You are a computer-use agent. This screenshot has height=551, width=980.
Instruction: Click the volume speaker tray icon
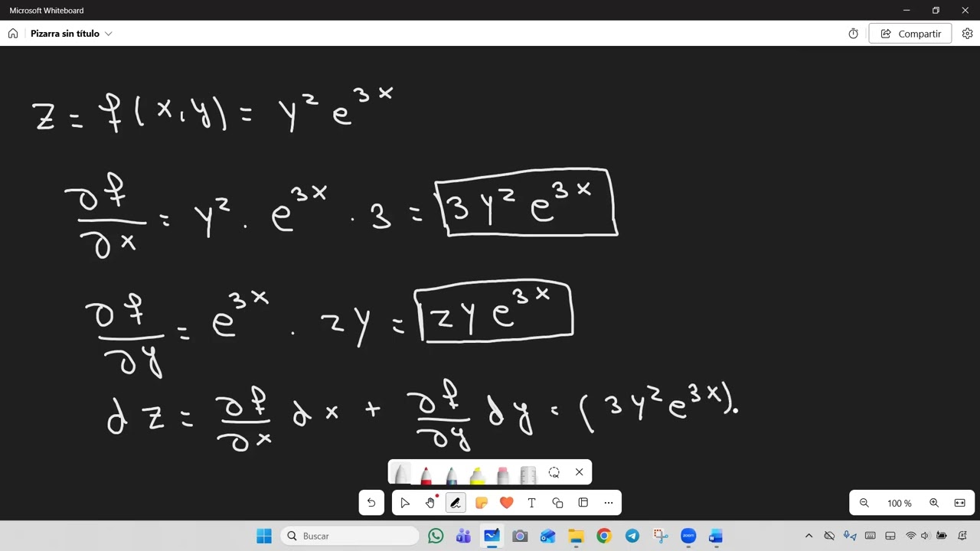pyautogui.click(x=926, y=536)
